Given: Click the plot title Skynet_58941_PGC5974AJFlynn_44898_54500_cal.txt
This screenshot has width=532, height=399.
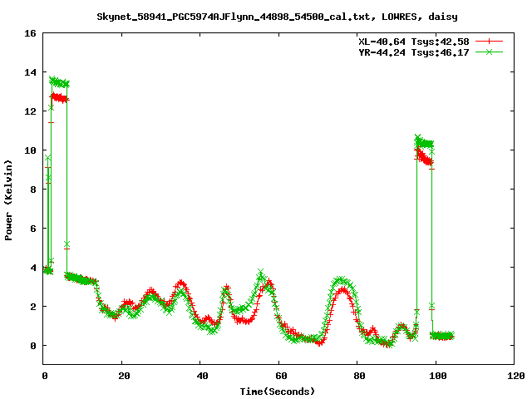Looking at the screenshot, I should click(x=236, y=17).
